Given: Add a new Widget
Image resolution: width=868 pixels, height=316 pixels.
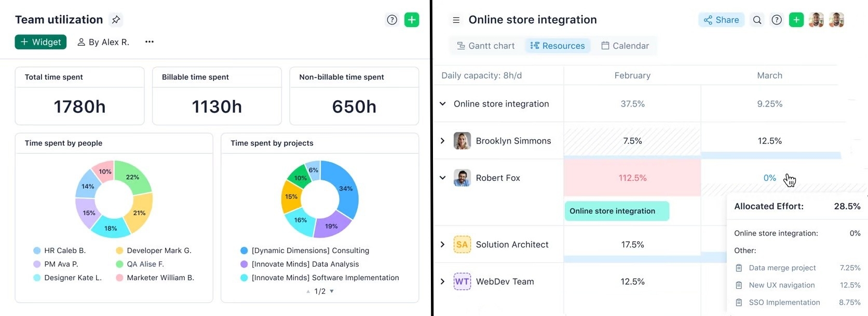Looking at the screenshot, I should (x=40, y=42).
